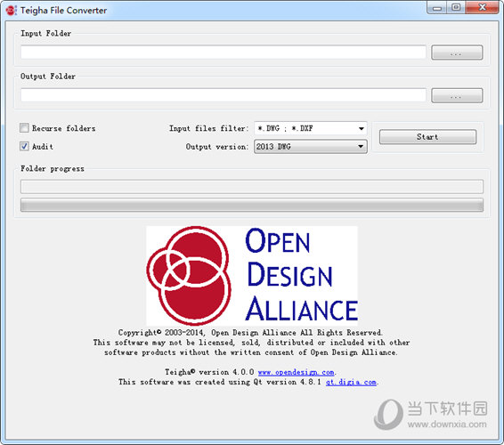
Task: Open the Input files filter dropdown
Action: (311, 128)
